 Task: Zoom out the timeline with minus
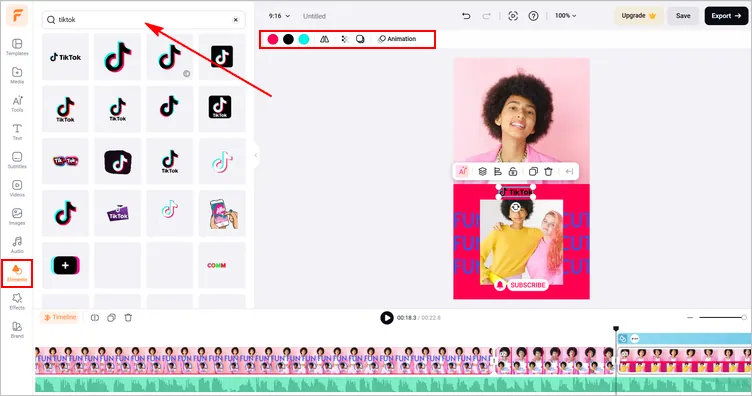(x=690, y=317)
